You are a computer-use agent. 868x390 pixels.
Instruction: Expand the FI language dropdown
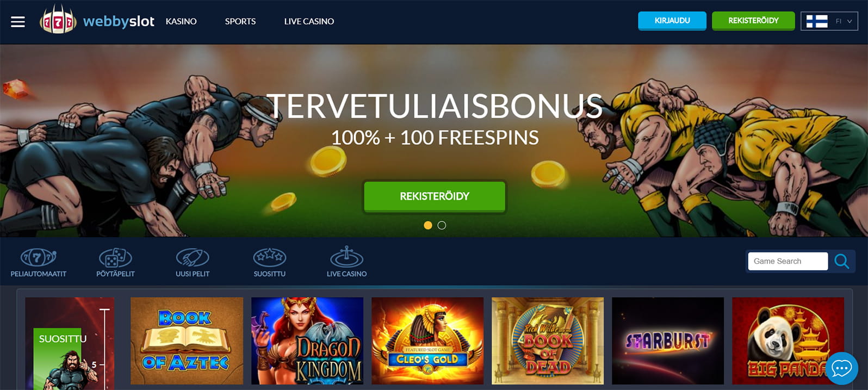[x=844, y=21]
